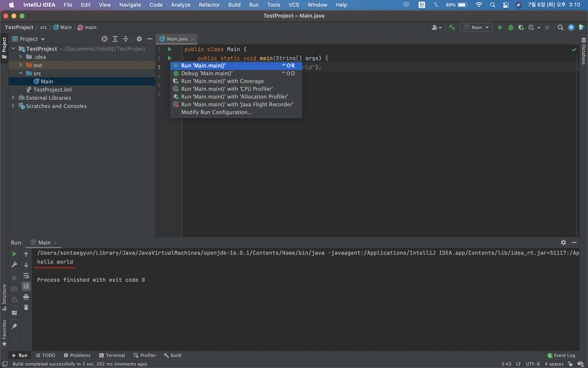Screen dimensions: 588x368
Task: Open the Build tool window
Action: click(x=173, y=355)
